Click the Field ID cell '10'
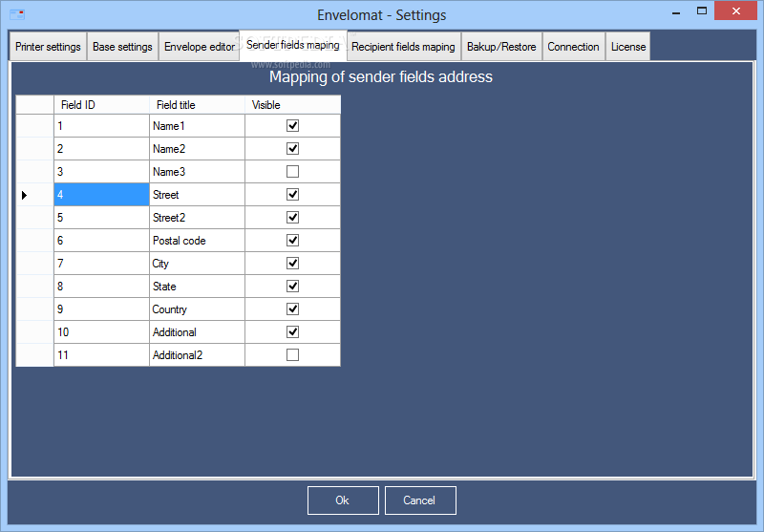This screenshot has height=532, width=764. [x=101, y=331]
